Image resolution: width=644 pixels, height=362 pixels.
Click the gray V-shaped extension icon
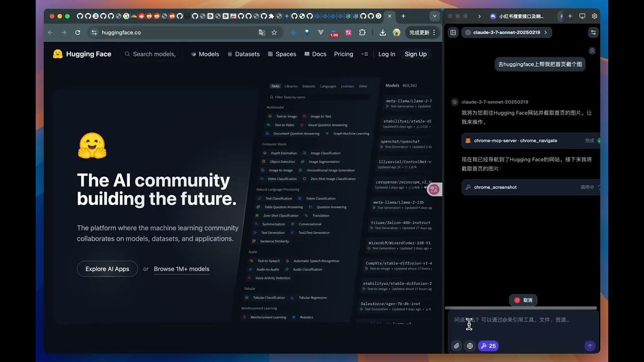pos(320,32)
